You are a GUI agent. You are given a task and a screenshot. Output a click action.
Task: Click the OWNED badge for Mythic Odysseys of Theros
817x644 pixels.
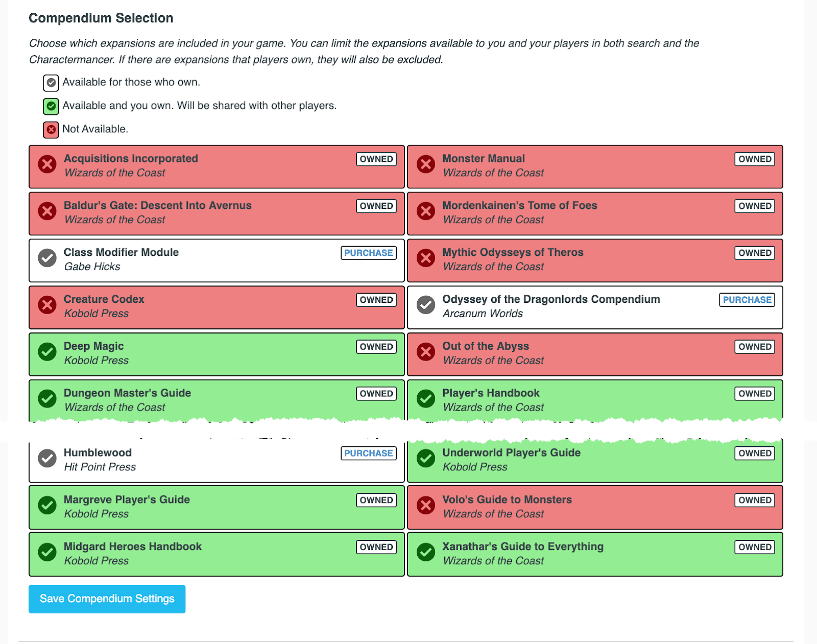755,253
